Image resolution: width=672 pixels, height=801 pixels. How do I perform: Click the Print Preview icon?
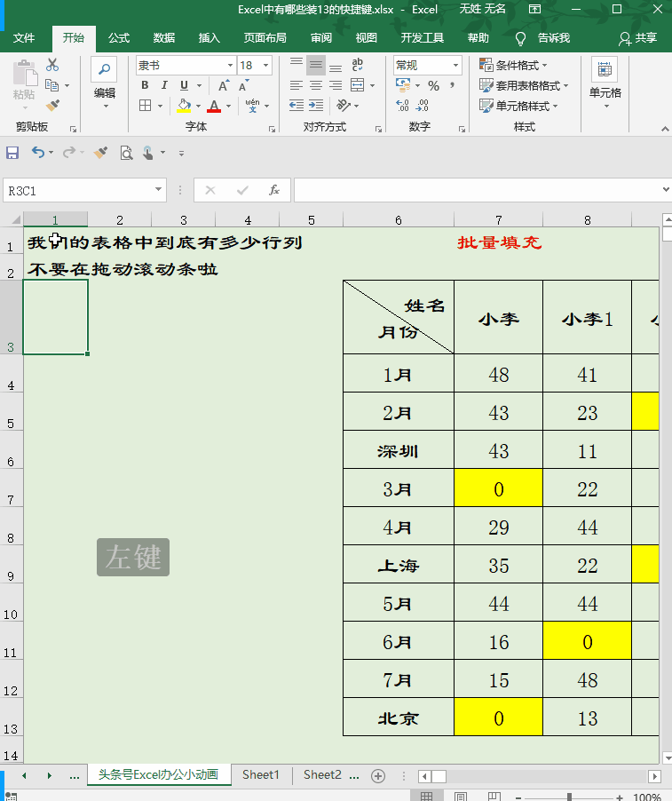126,153
